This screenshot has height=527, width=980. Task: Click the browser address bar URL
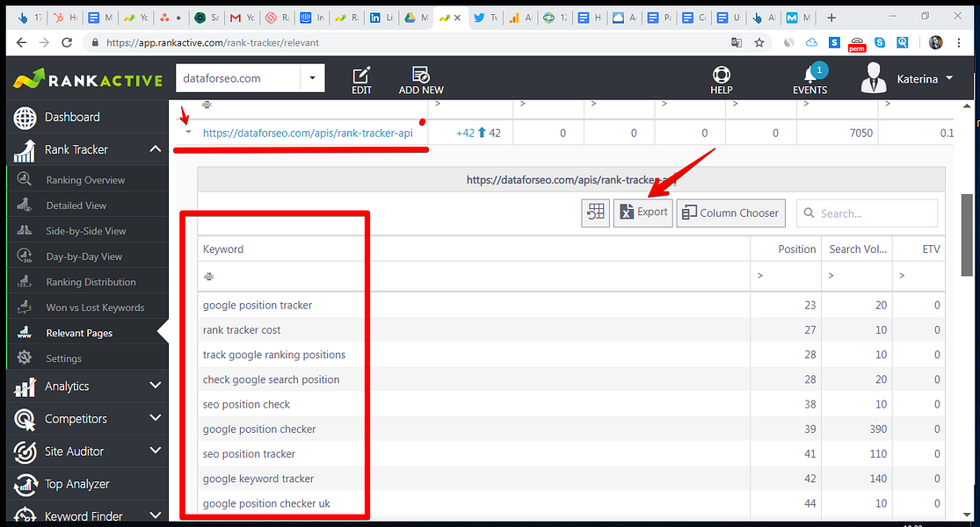(x=213, y=42)
